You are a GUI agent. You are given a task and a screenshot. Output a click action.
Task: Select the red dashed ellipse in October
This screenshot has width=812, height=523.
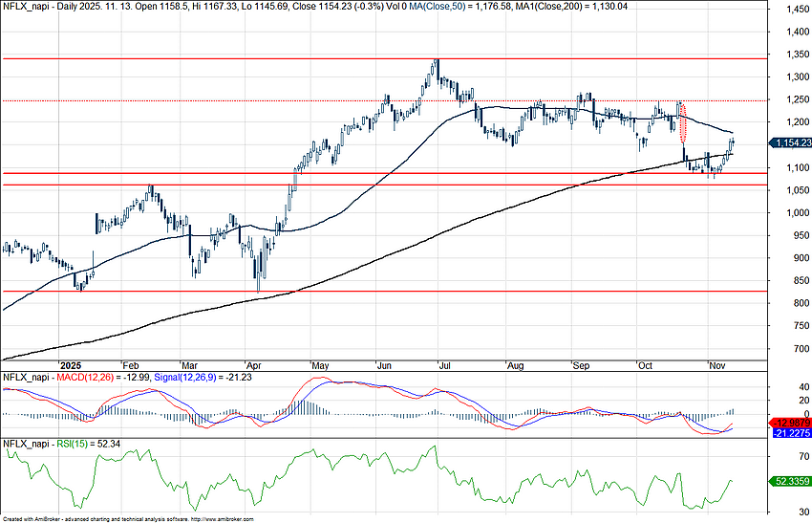(682, 121)
